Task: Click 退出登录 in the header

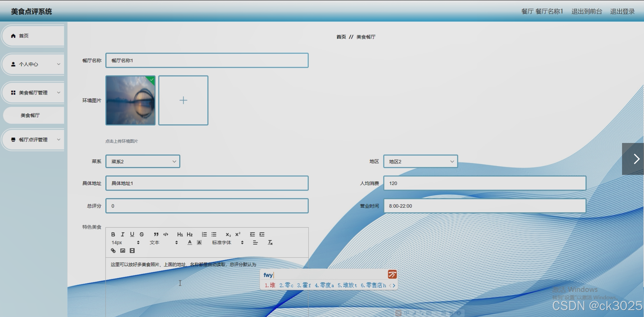Action: click(622, 11)
